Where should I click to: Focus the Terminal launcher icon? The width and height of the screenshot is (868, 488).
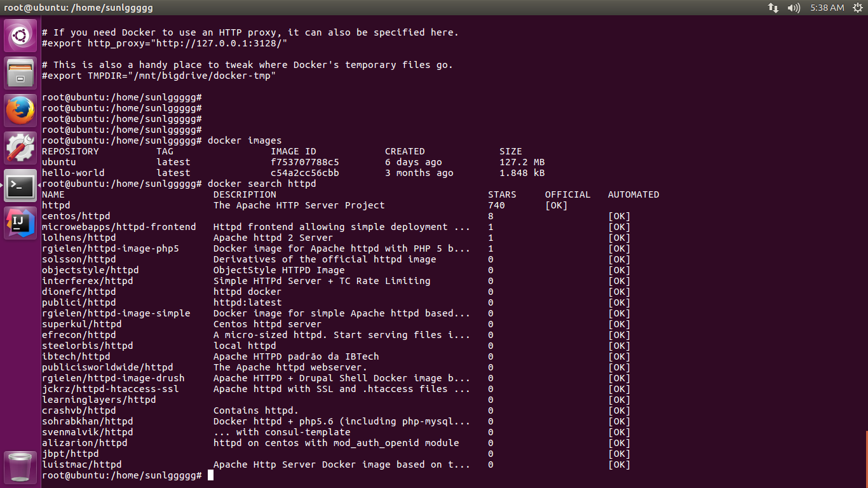20,186
